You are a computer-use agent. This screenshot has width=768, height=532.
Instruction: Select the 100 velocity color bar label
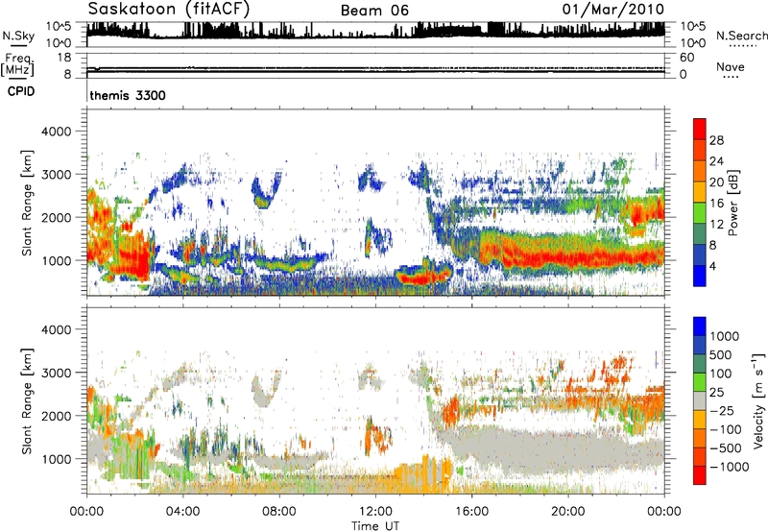tap(721, 374)
